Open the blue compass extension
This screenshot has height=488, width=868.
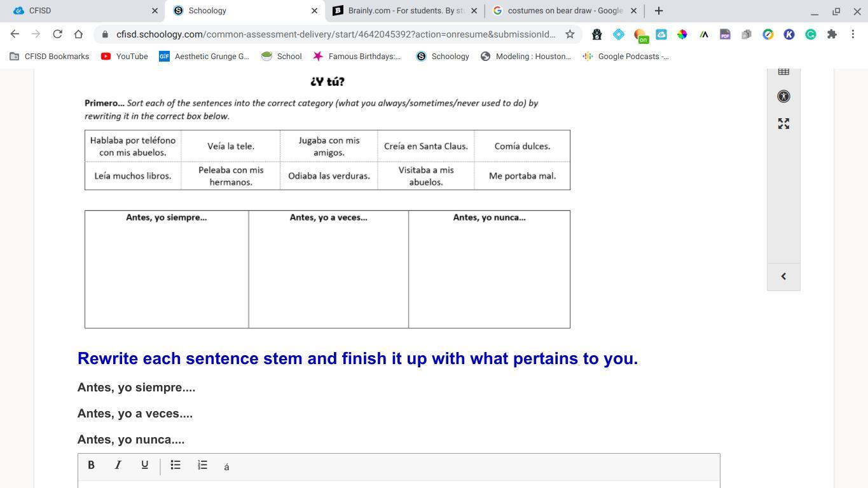768,34
